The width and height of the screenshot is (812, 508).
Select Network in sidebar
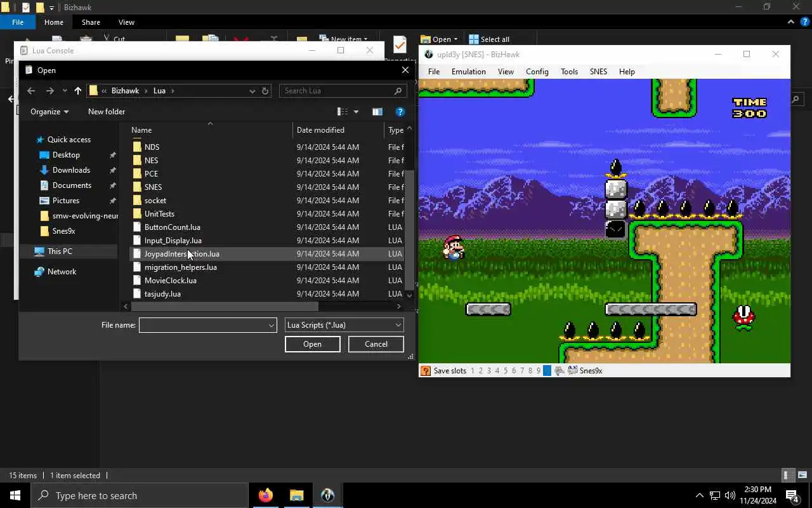(x=62, y=272)
